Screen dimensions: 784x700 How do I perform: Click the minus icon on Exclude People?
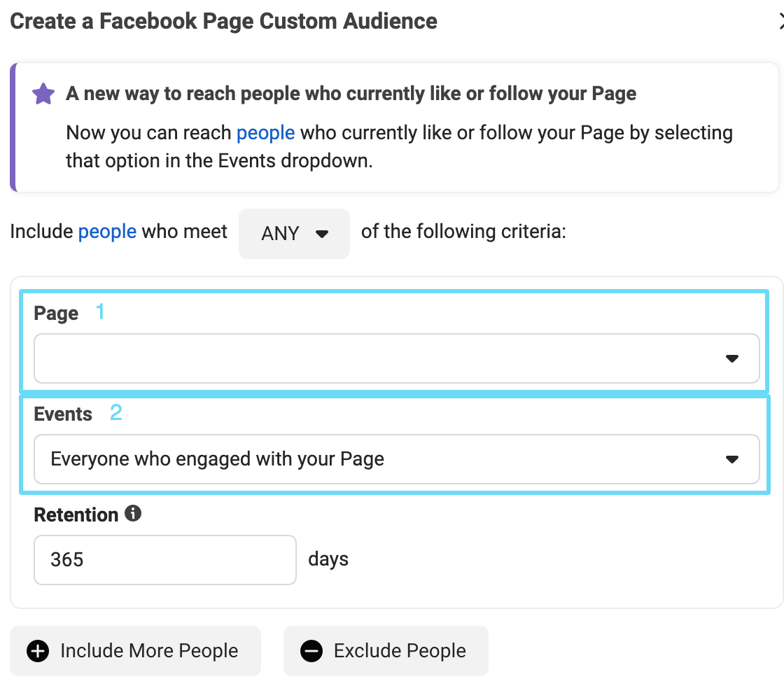point(312,651)
